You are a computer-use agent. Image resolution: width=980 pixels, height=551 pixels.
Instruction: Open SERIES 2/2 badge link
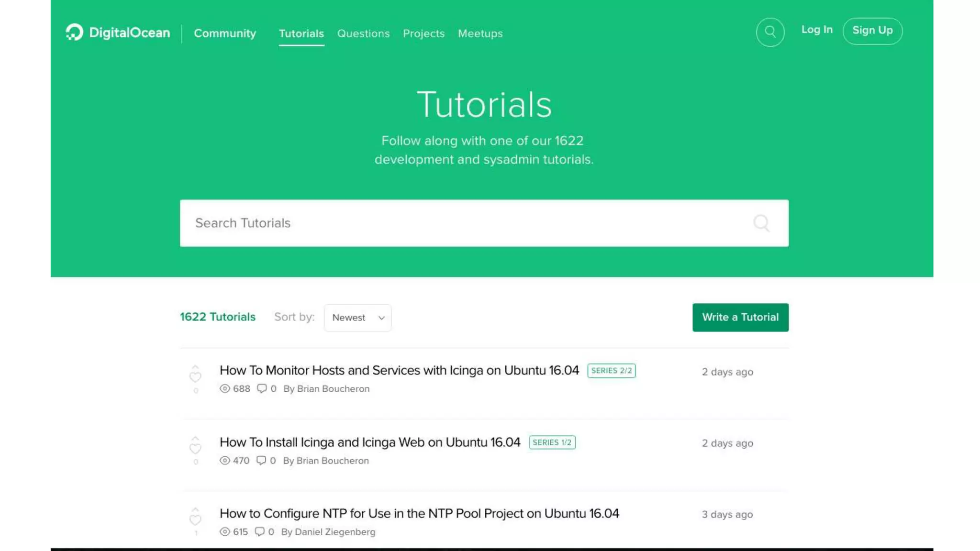click(611, 371)
